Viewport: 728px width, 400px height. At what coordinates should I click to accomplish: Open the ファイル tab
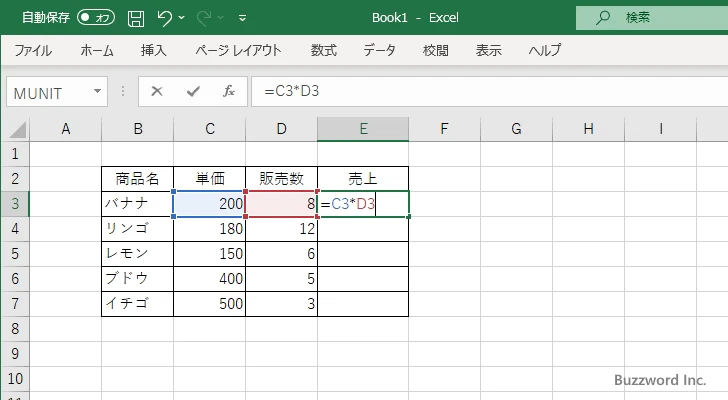pyautogui.click(x=33, y=50)
